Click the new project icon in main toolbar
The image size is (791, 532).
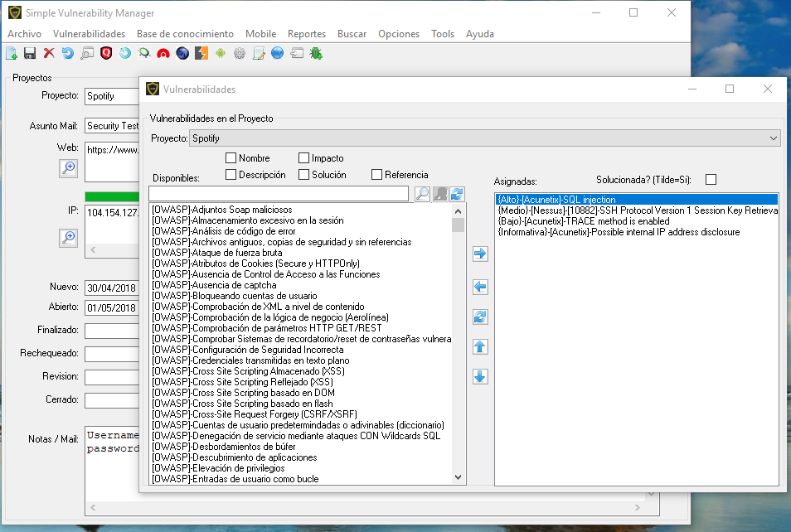tap(11, 53)
